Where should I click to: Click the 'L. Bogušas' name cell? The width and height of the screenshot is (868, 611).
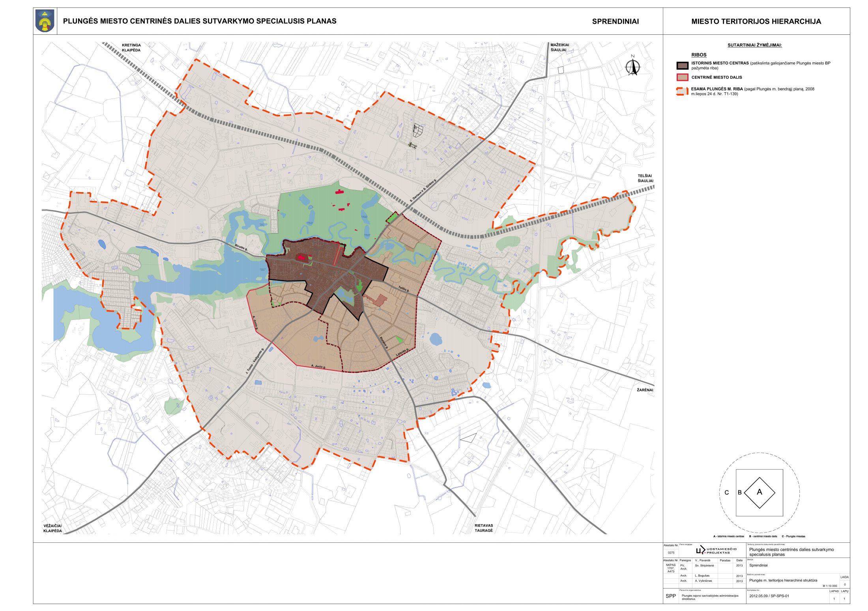point(702,576)
